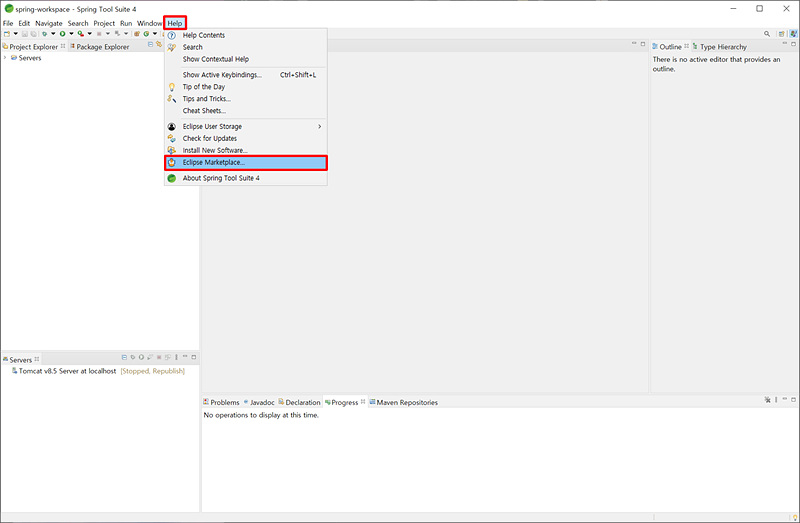
Task: Open the Progress view menu icon
Action: pos(777,400)
